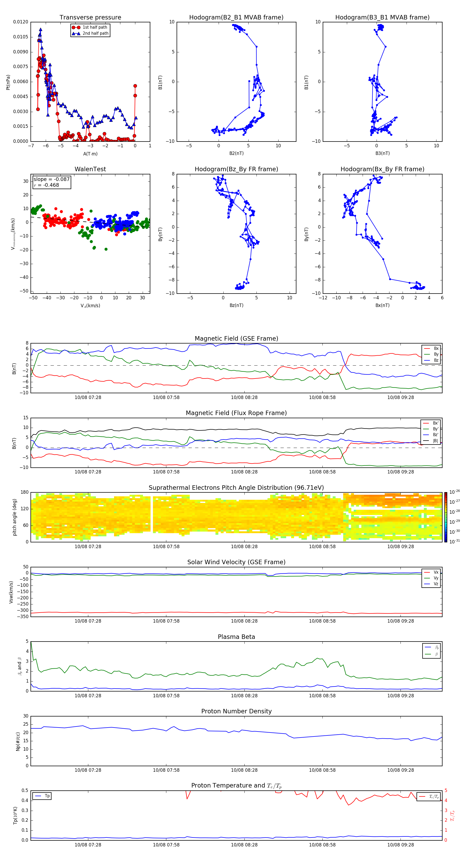
Task: Click the "Hodogram(B2_B1 MVAB frame)" title
Action: pos(236,18)
